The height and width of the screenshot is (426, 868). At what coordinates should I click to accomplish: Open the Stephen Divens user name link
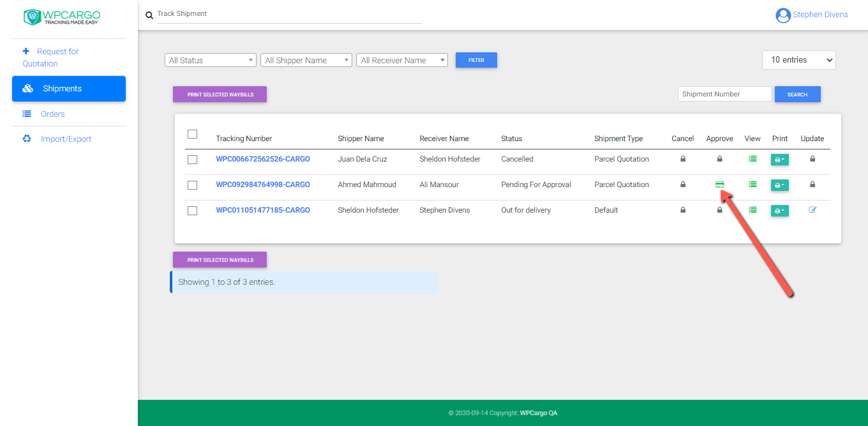click(x=820, y=15)
